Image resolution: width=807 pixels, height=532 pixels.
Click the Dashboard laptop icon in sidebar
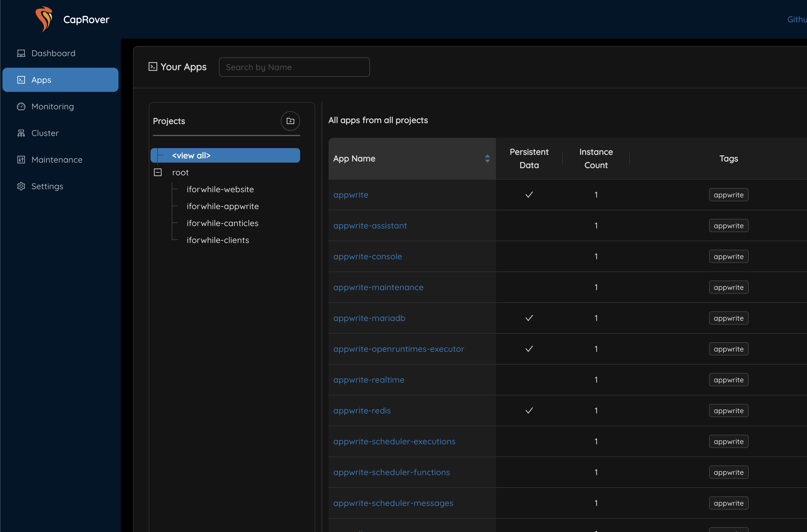pyautogui.click(x=21, y=53)
